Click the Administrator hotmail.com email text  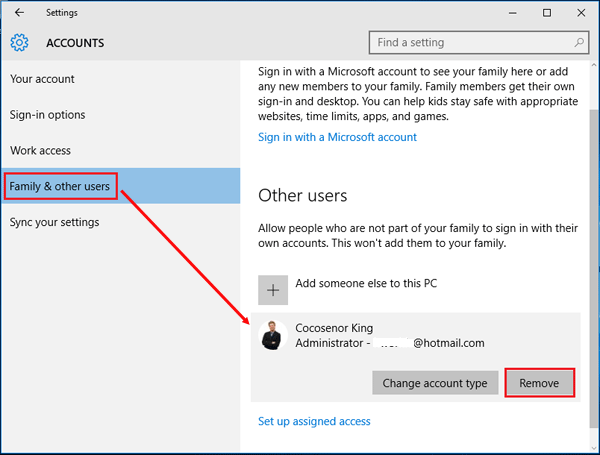[390, 343]
